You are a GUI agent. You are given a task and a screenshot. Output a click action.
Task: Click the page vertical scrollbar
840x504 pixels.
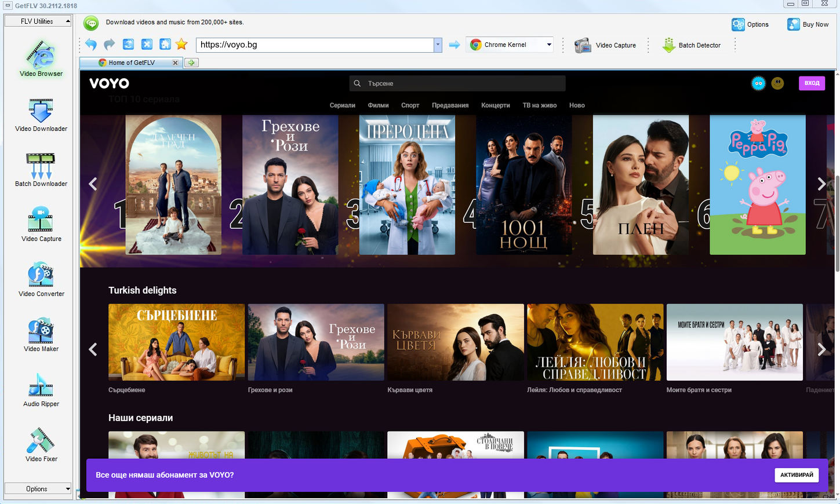coord(837,222)
